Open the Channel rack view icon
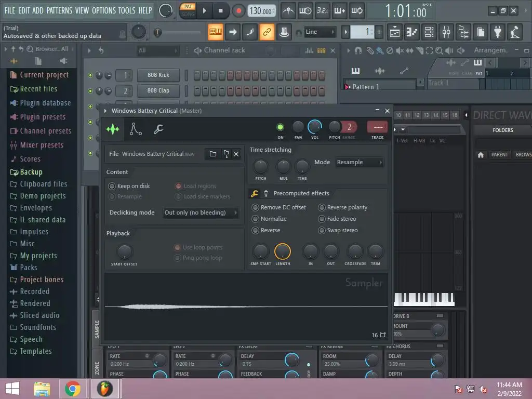Image resolution: width=532 pixels, height=399 pixels. tap(429, 32)
